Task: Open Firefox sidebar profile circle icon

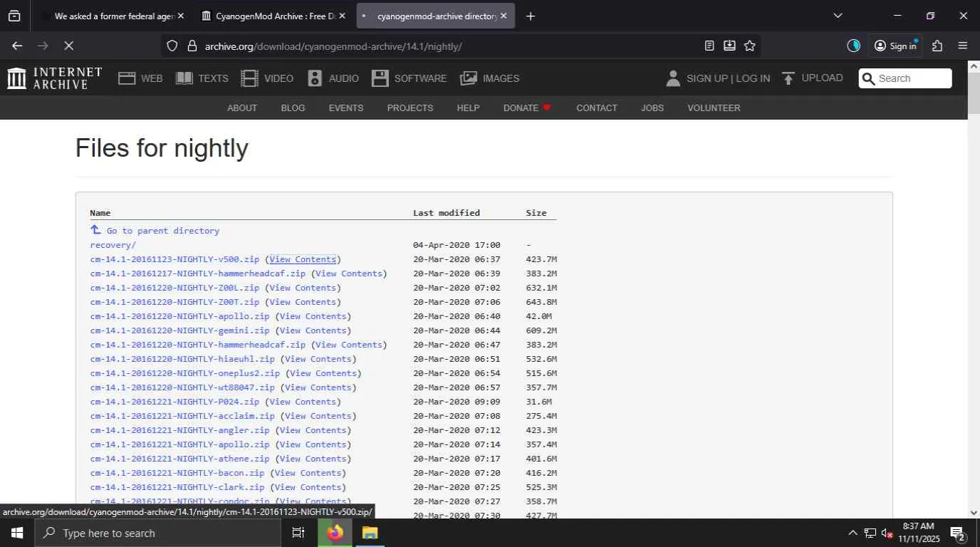Action: point(853,46)
